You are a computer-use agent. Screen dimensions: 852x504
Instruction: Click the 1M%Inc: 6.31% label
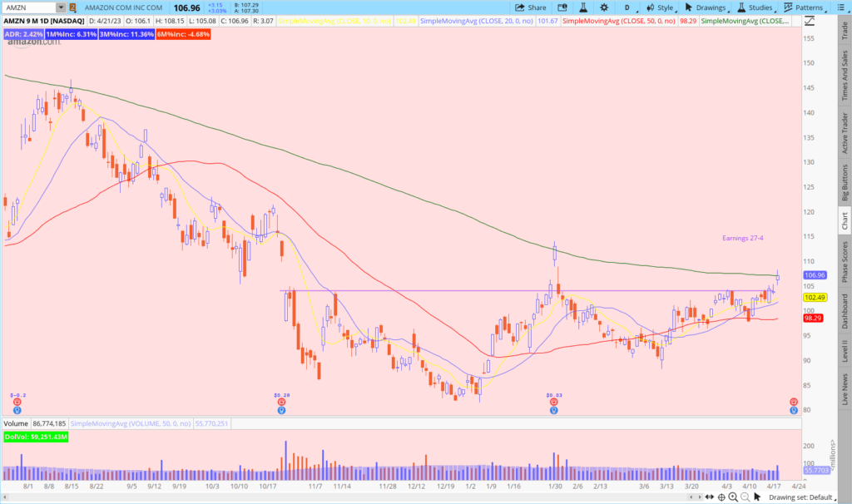click(72, 34)
